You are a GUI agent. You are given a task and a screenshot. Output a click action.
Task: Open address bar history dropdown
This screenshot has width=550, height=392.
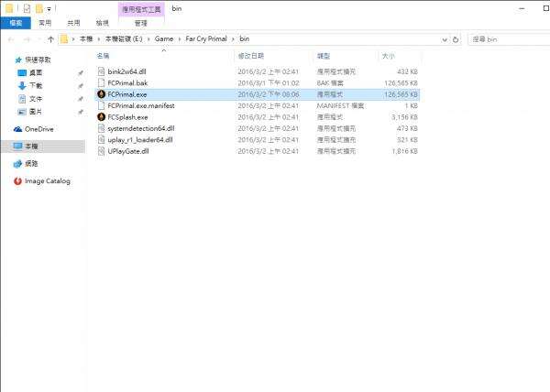[x=445, y=39]
